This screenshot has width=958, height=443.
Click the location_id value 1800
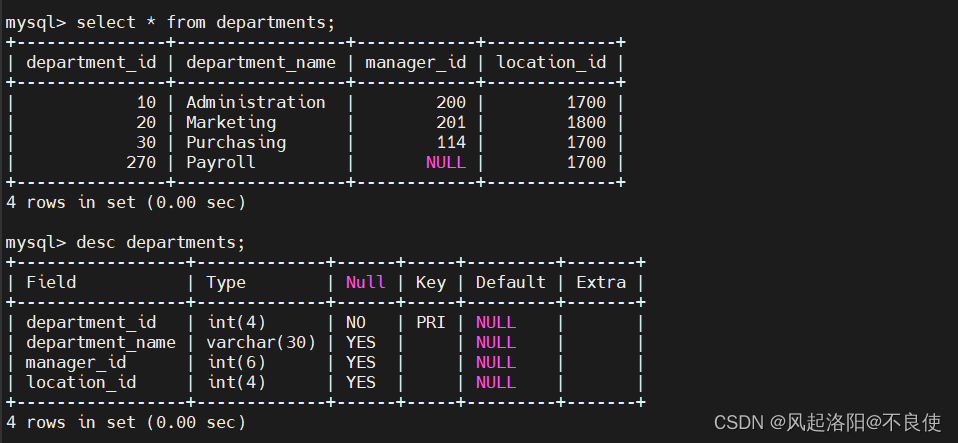(x=586, y=122)
